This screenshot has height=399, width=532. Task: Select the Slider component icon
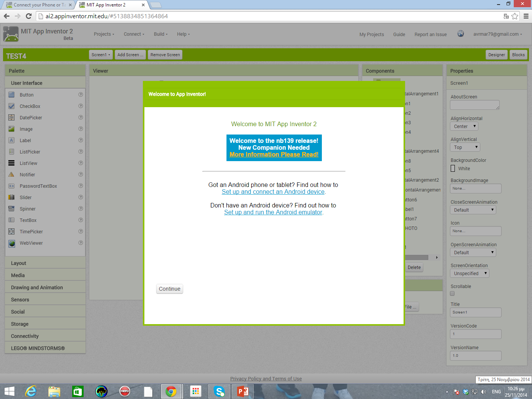pyautogui.click(x=12, y=197)
